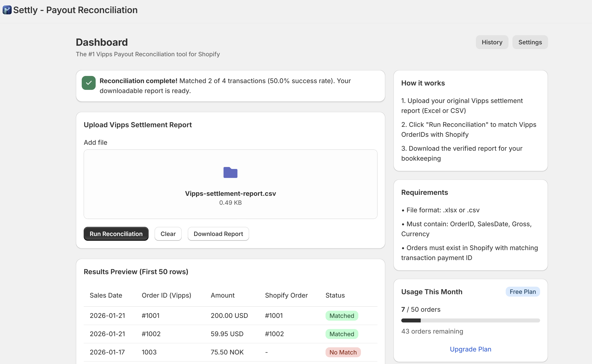Click the Settly app logo icon
The height and width of the screenshot is (364, 592).
[x=7, y=10]
